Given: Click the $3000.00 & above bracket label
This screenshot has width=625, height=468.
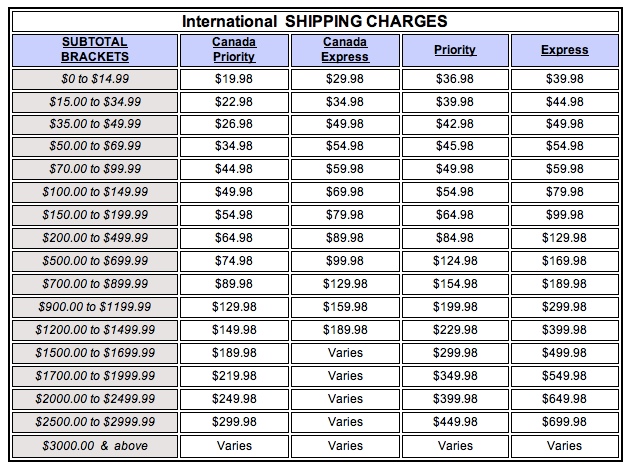Looking at the screenshot, I should point(94,445).
